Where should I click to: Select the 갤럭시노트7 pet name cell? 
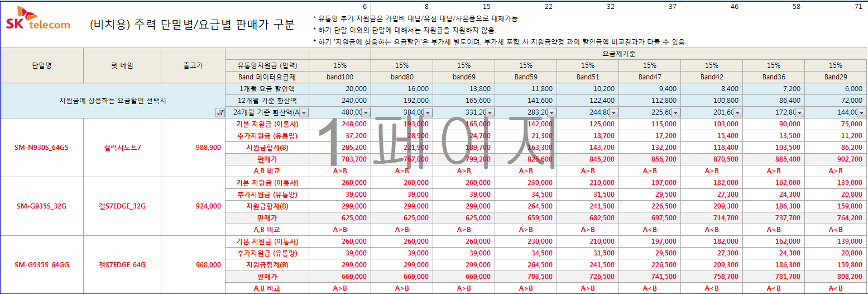[x=122, y=148]
